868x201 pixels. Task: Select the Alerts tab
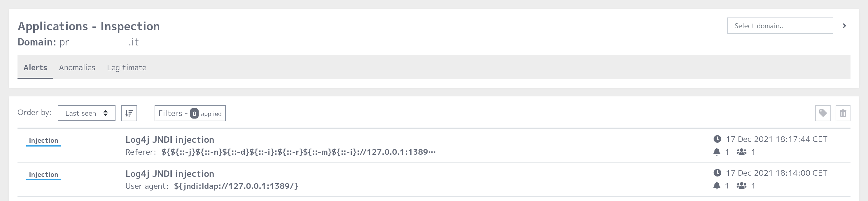(35, 67)
